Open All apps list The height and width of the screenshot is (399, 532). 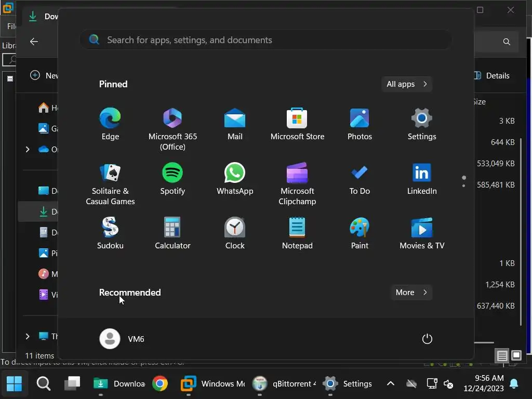tap(406, 84)
